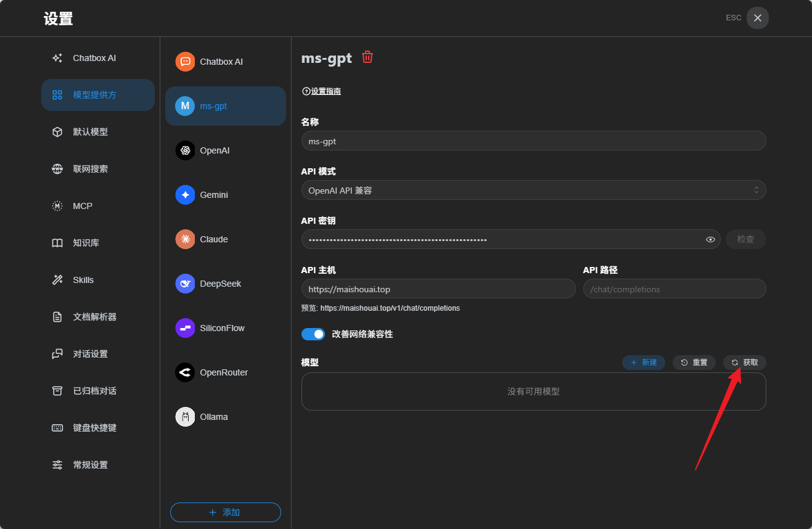Image resolution: width=812 pixels, height=529 pixels.
Task: Click the 对话设置 chat bubbles icon
Action: click(57, 354)
